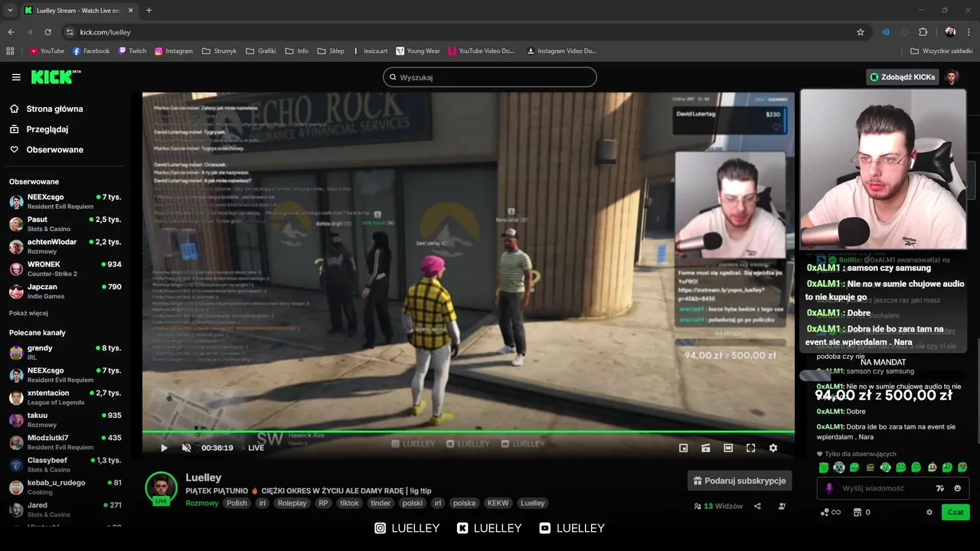Open takuu Rozmowy channel
This screenshot has height=551, width=980.
pyautogui.click(x=65, y=419)
